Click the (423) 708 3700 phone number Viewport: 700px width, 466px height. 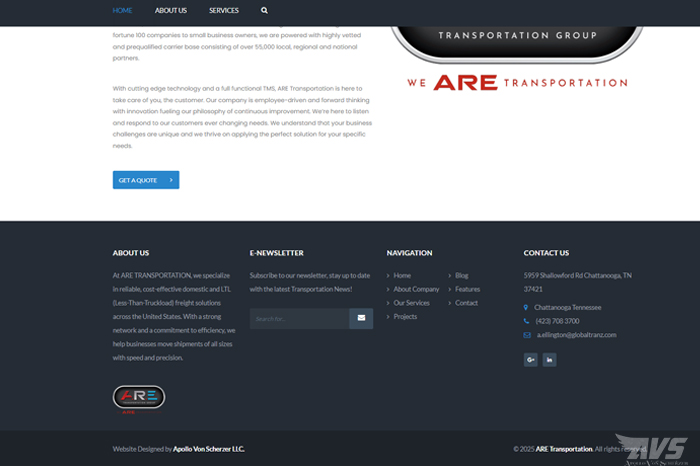point(557,321)
